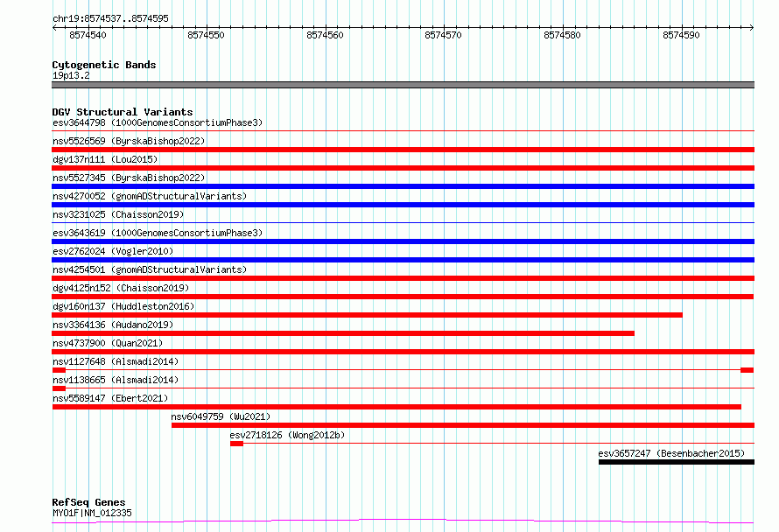Image resolution: width=779 pixels, height=532 pixels.
Task: Click the chr19:8574537..8574595 coordinate label
Action: [x=110, y=18]
